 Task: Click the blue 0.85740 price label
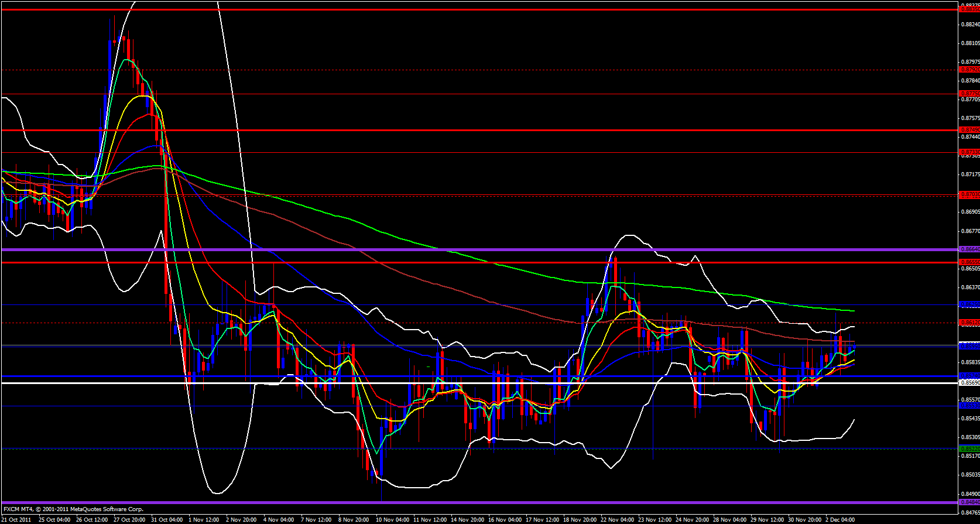(969, 376)
